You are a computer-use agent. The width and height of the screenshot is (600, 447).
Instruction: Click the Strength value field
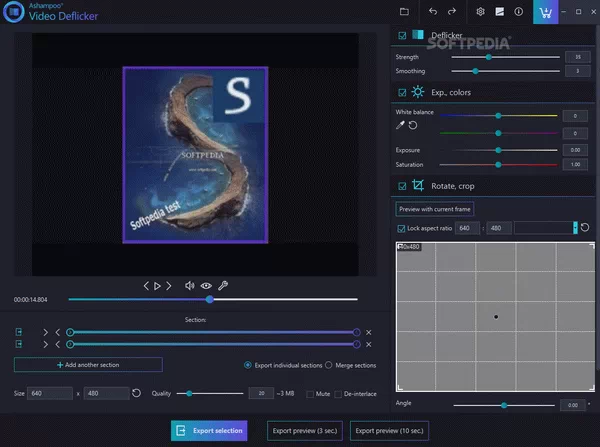coord(578,57)
